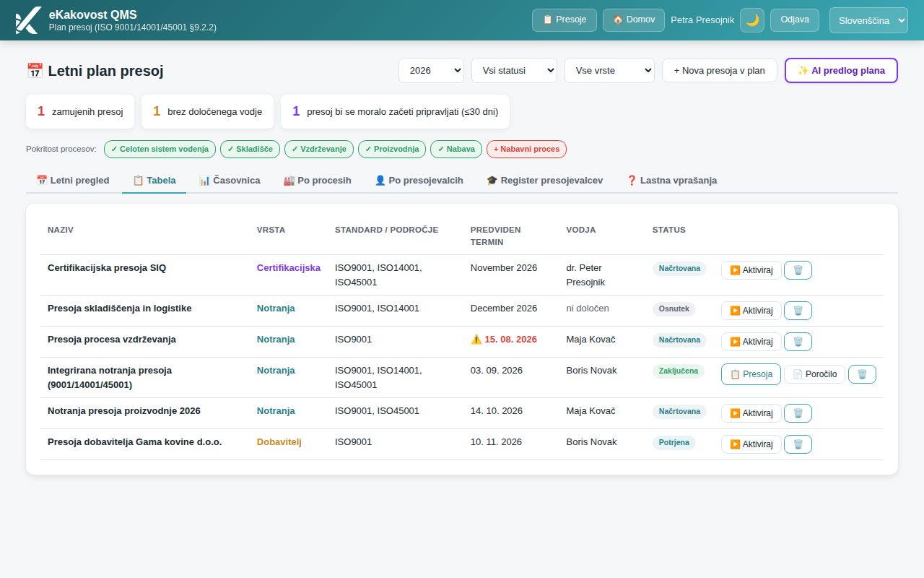
Task: Open the Časovnica tab
Action: click(230, 181)
